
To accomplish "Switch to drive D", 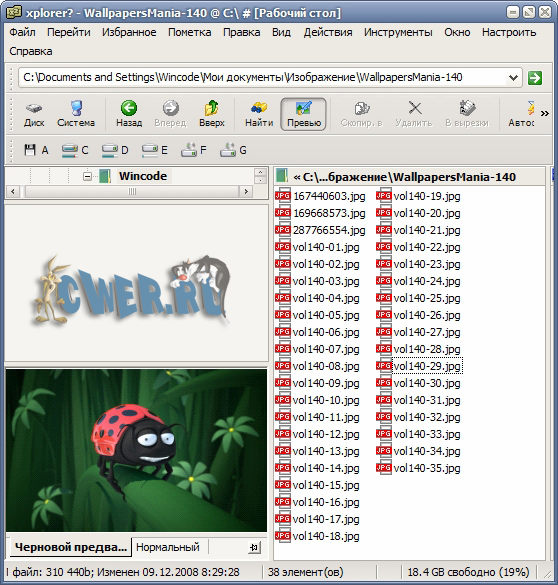I will tap(115, 150).
